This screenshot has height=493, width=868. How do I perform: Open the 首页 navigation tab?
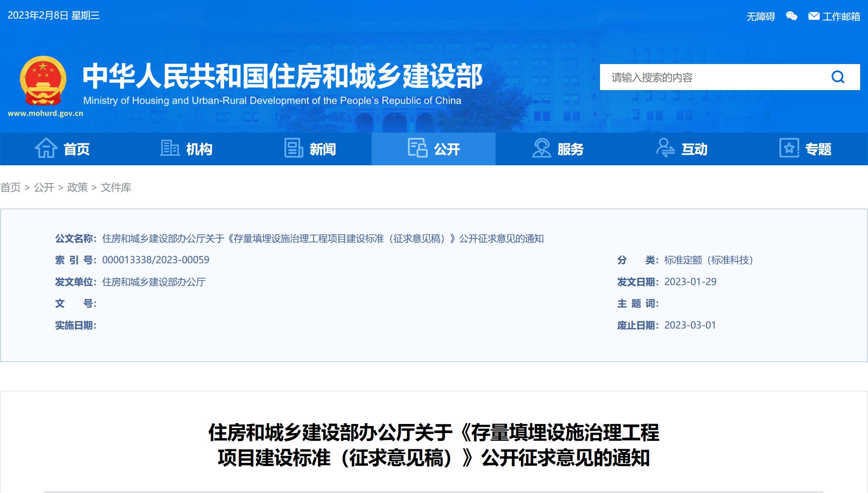pos(62,149)
